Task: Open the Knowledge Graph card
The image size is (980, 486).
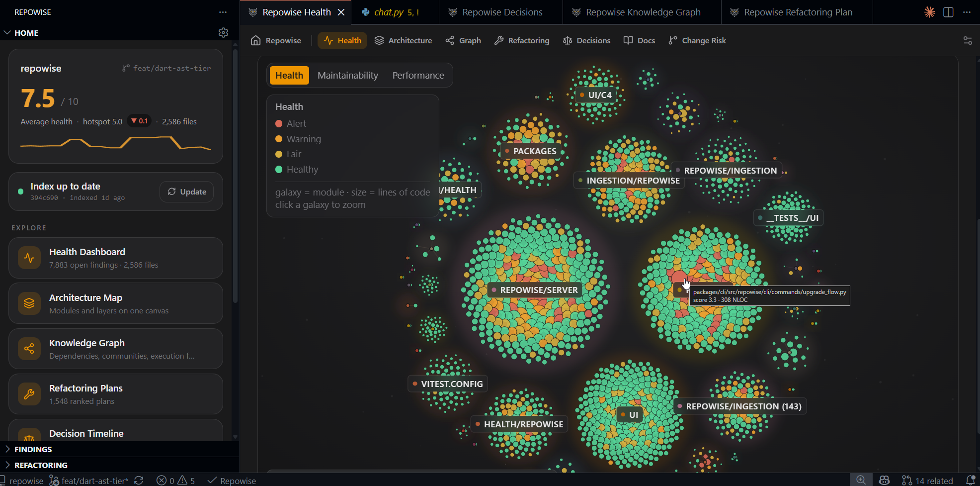Action: click(x=116, y=349)
